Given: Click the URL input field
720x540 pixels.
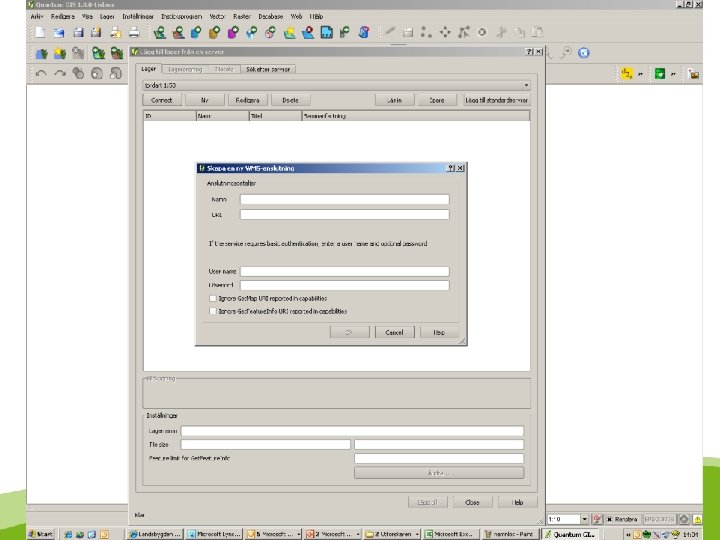Looking at the screenshot, I should [x=344, y=214].
